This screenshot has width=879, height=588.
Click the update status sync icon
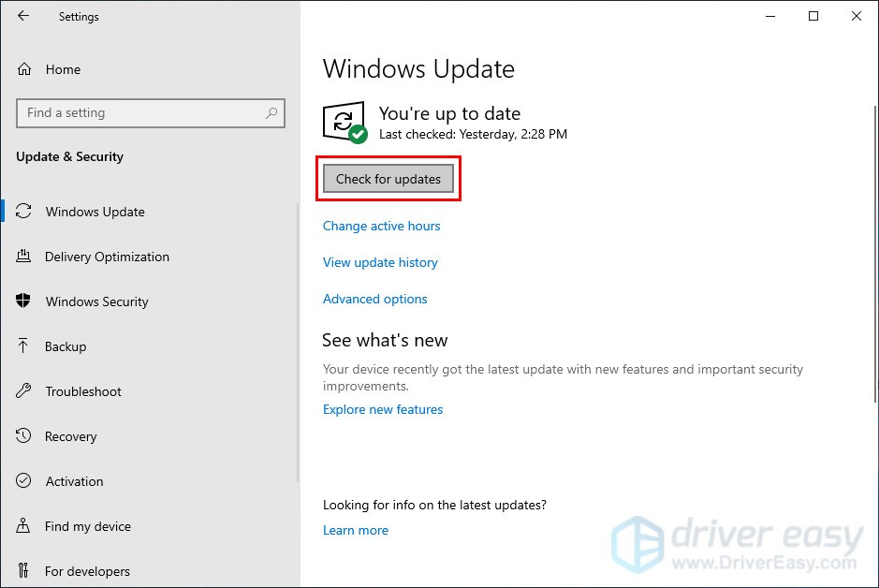tap(344, 122)
